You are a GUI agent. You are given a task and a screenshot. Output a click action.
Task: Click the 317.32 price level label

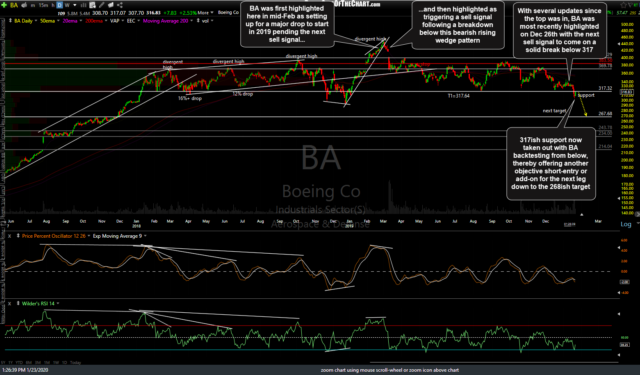(x=605, y=88)
